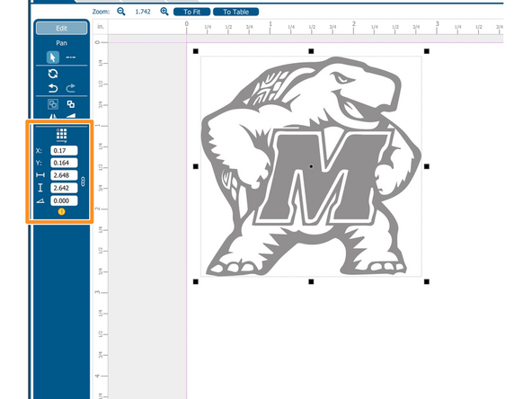Click the yellow warning indicator icon
The width and height of the screenshot is (532, 399).
pos(61,212)
